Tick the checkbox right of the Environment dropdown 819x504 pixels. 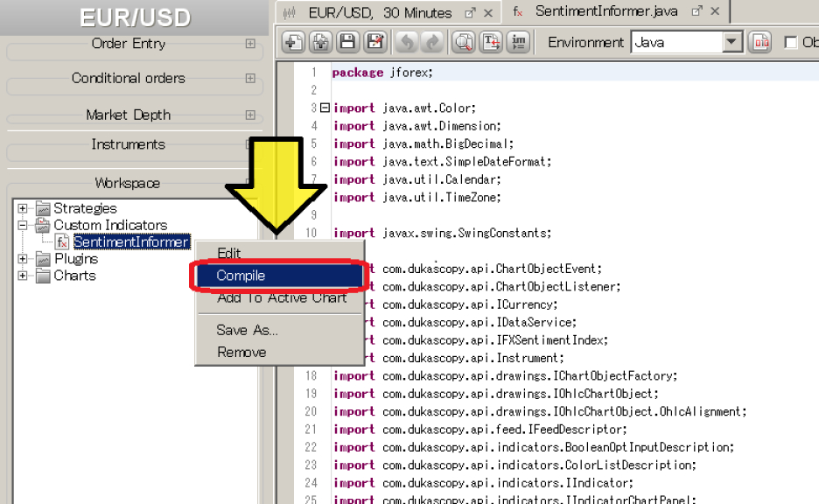[x=791, y=42]
